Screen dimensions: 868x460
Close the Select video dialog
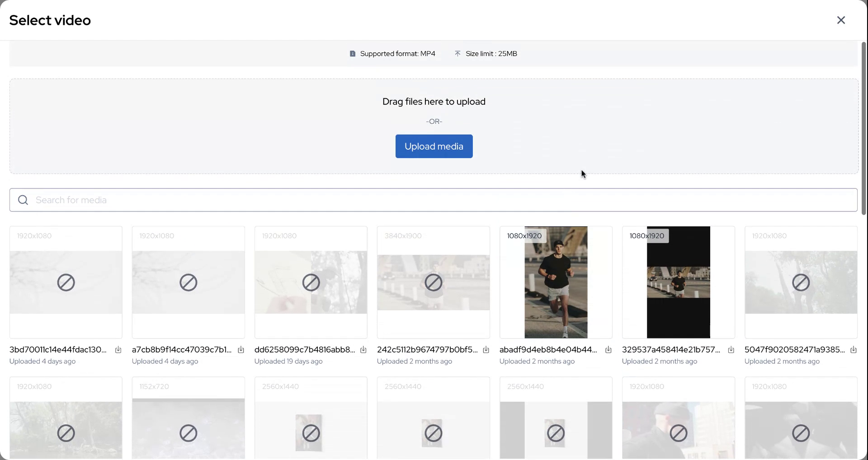click(x=841, y=20)
